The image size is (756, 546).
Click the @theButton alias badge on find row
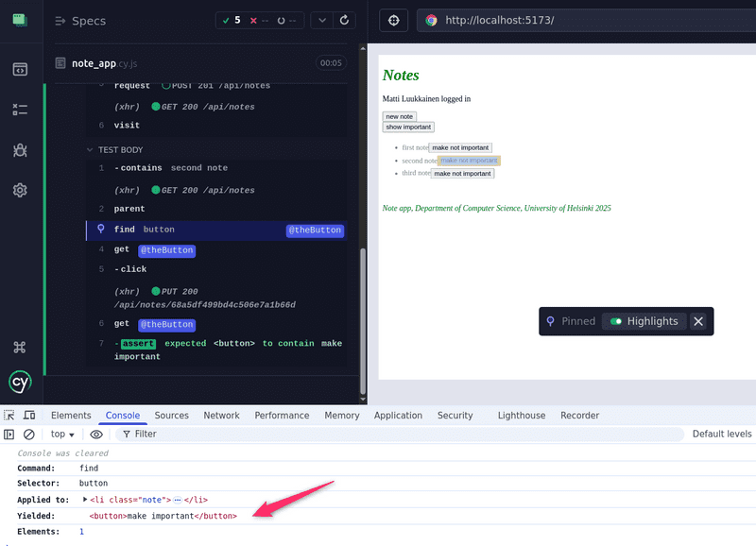315,230
